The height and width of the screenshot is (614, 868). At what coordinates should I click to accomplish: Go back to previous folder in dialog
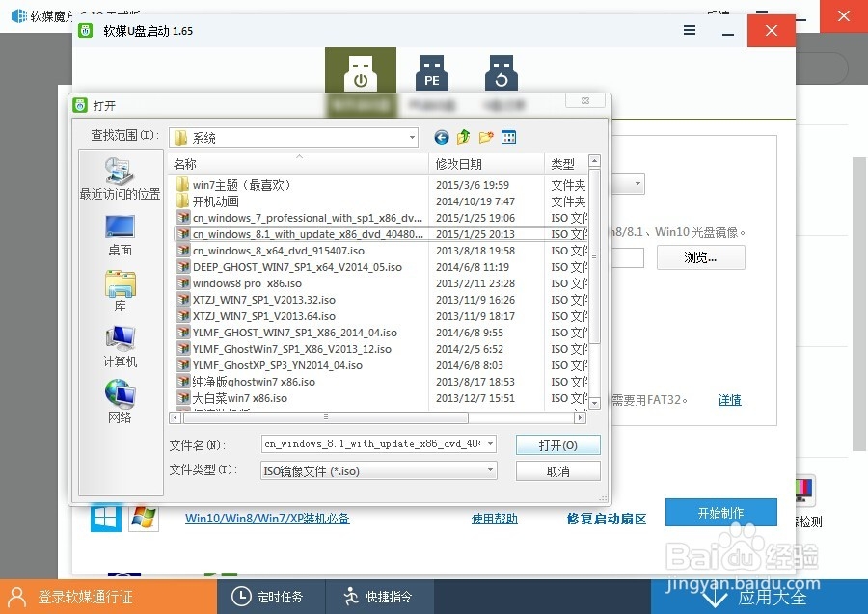pyautogui.click(x=441, y=137)
